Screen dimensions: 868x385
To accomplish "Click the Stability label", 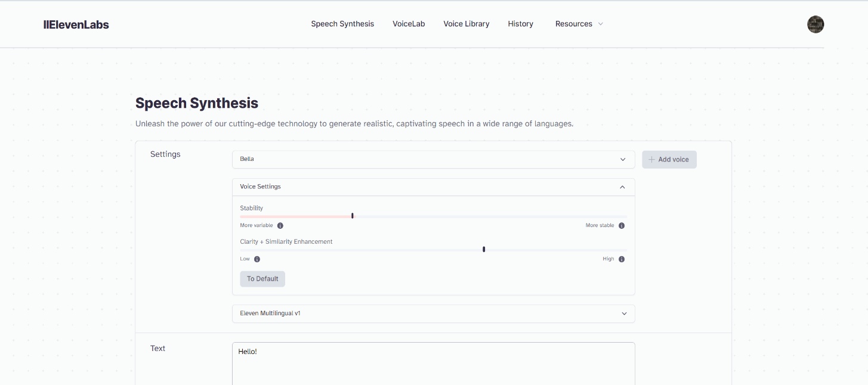I will click(252, 208).
